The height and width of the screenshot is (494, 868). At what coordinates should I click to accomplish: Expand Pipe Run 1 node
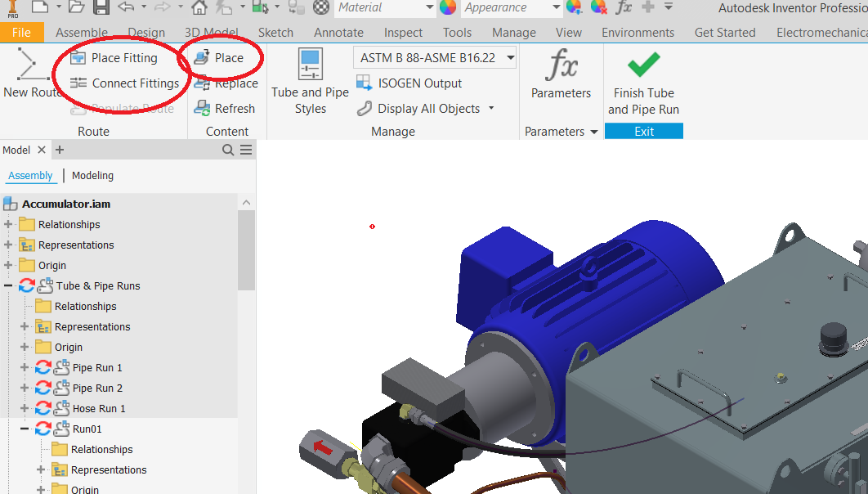25,368
